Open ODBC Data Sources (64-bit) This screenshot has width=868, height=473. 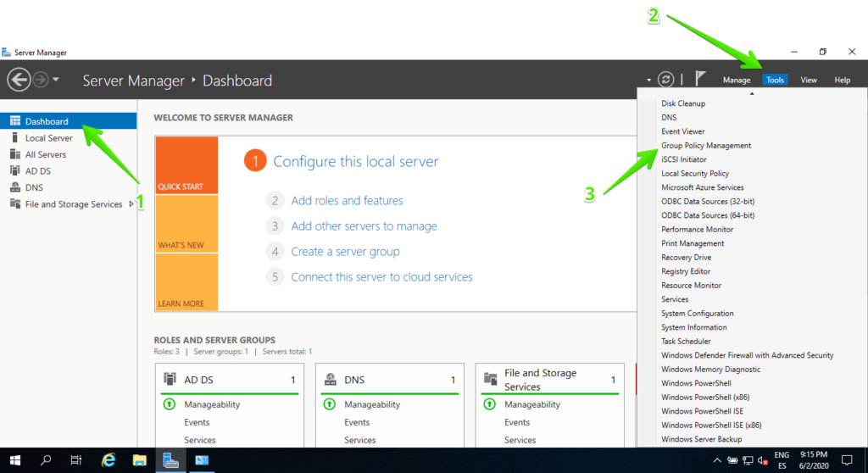[708, 215]
